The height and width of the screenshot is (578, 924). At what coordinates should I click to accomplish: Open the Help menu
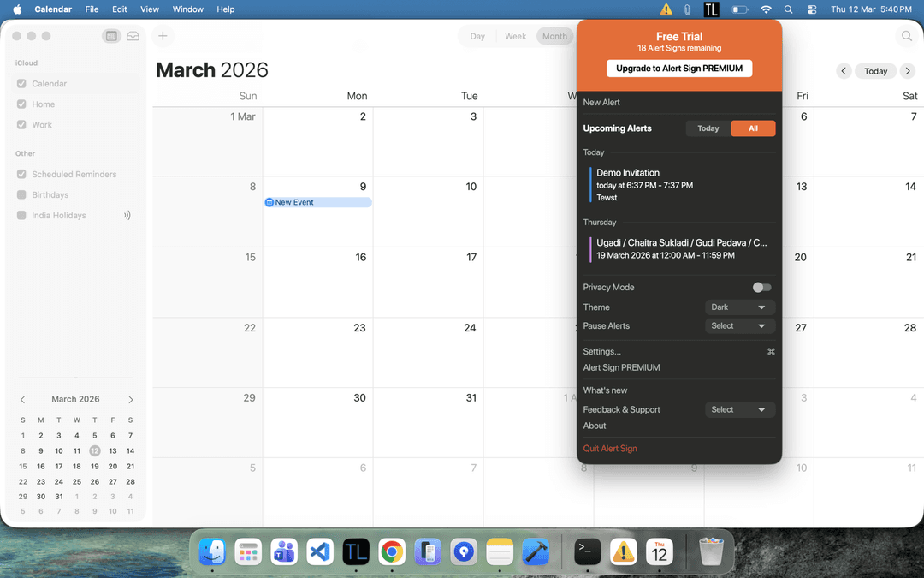pos(226,9)
